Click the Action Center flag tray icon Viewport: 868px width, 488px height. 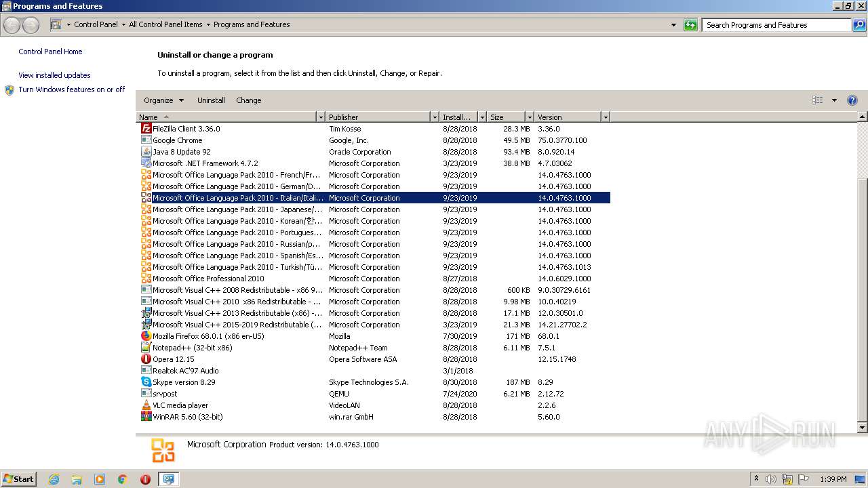[804, 479]
